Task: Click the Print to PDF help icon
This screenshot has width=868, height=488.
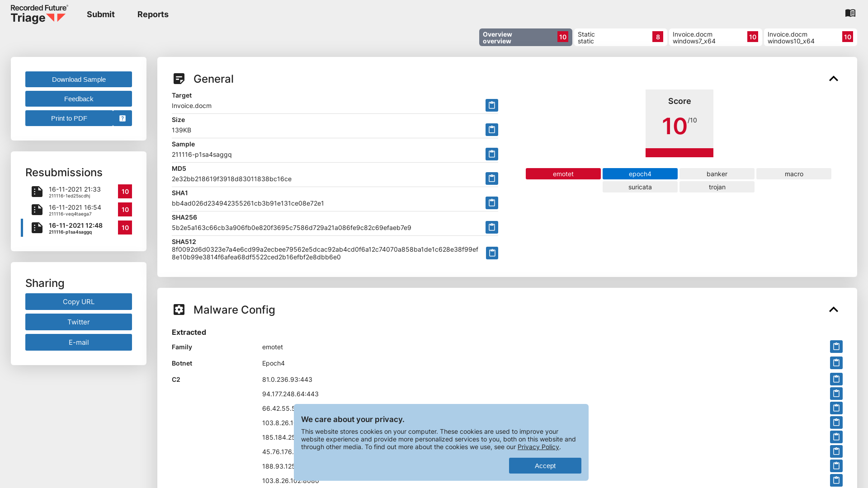Action: [123, 118]
